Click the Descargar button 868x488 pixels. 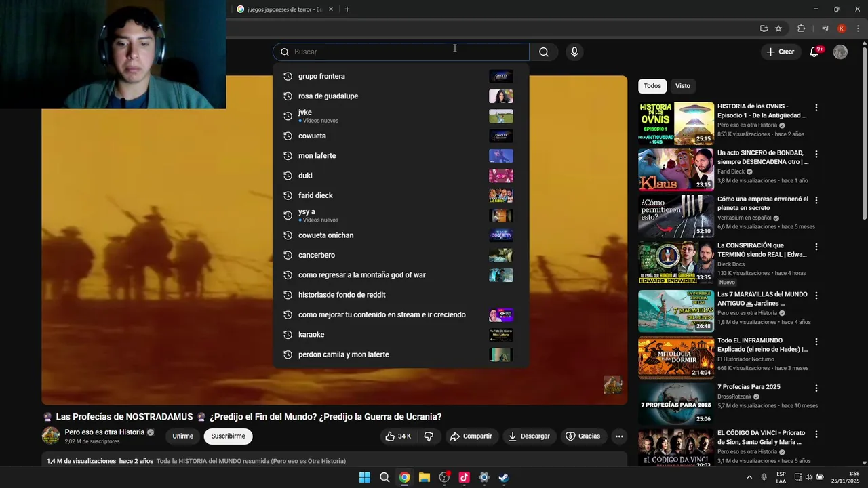530,436
